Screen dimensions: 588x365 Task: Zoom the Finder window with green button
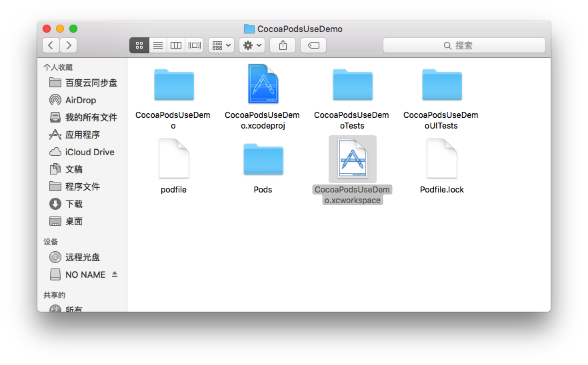73,29
